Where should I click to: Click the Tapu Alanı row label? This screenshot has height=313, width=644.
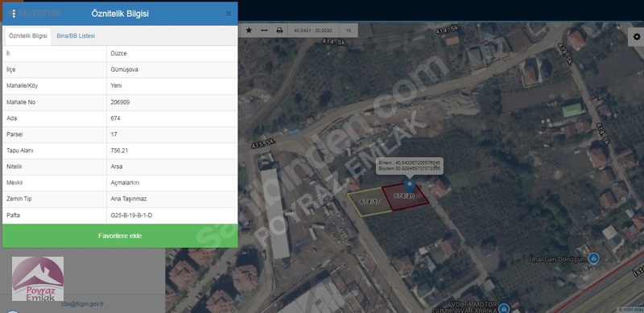(x=19, y=150)
